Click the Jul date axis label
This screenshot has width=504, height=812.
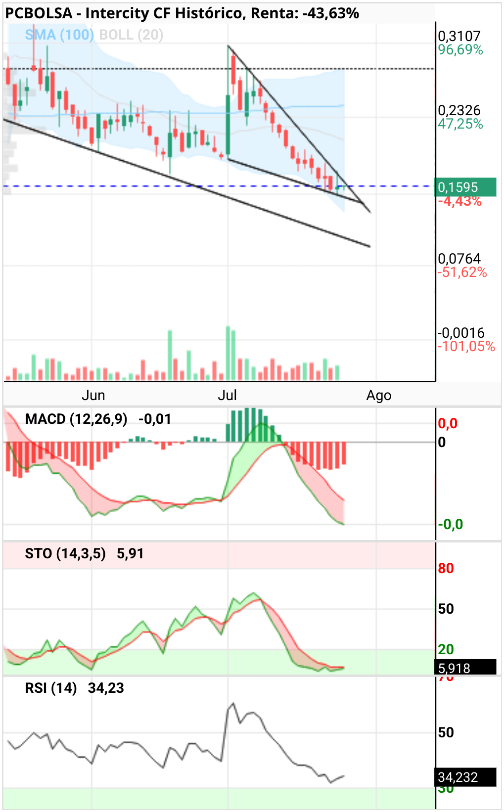(x=228, y=395)
